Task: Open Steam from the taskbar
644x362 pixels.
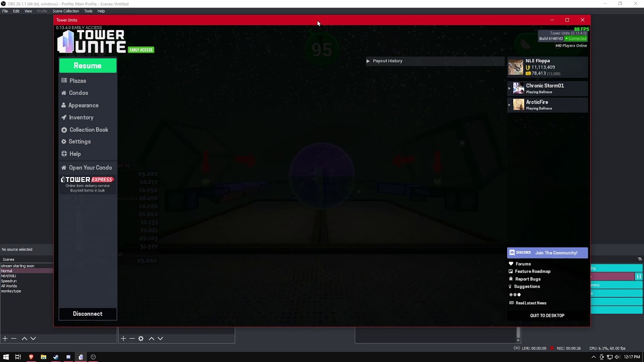Action: pos(56,357)
